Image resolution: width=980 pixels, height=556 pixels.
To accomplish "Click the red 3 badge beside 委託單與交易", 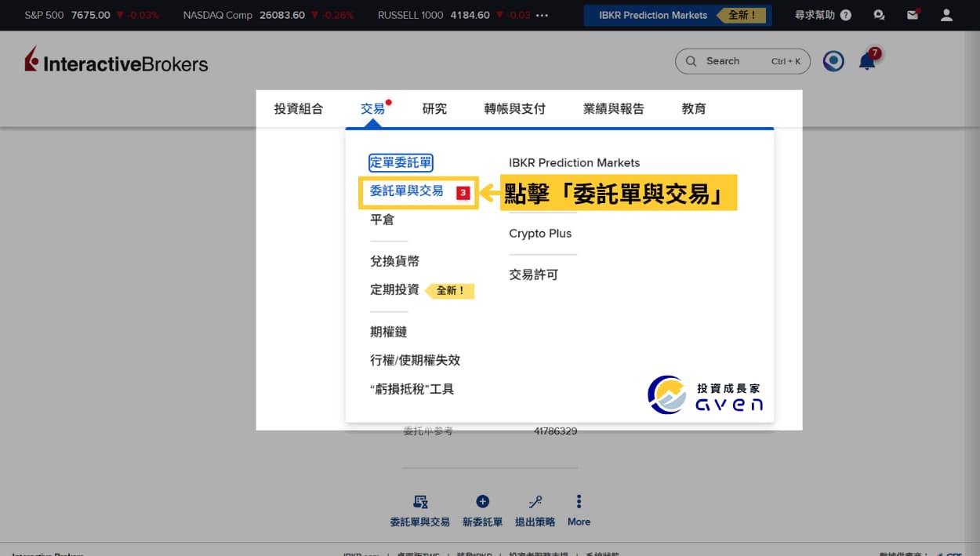I will pyautogui.click(x=463, y=192).
